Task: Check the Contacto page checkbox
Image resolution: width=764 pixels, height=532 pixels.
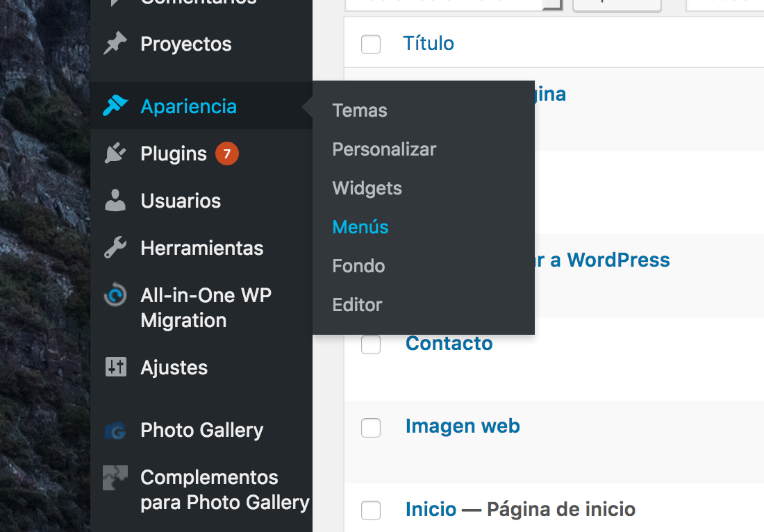Action: [371, 344]
